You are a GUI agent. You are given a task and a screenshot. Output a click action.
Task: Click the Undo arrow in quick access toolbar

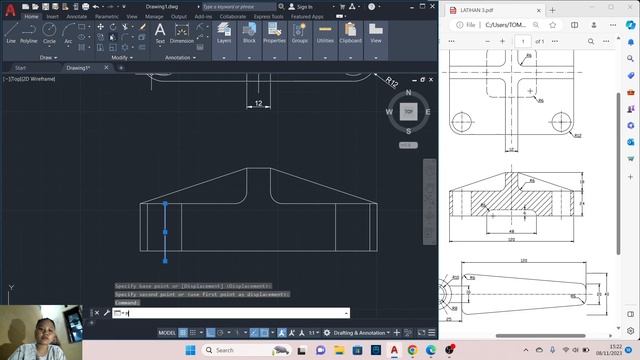pos(96,7)
